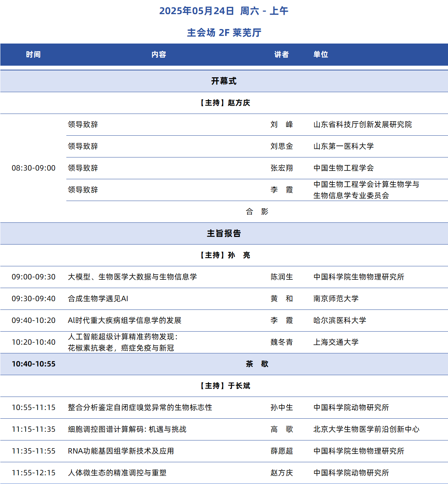Select the "讲者" column header
The image size is (448, 484).
click(x=282, y=54)
